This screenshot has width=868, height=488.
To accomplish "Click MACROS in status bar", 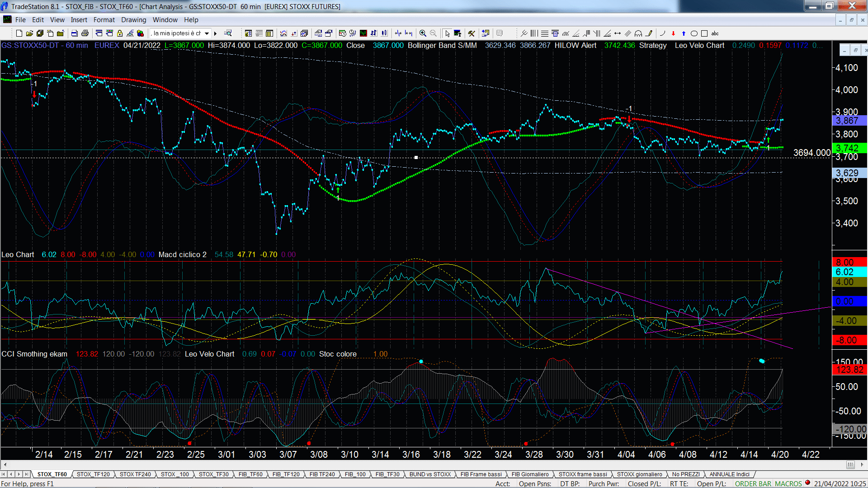I will [x=788, y=484].
